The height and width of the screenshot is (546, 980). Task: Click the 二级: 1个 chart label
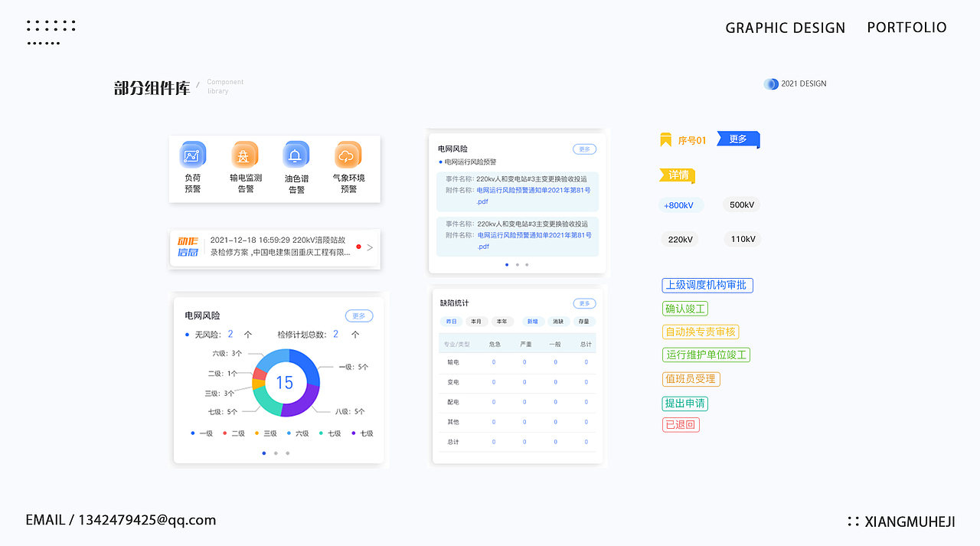[x=223, y=374]
